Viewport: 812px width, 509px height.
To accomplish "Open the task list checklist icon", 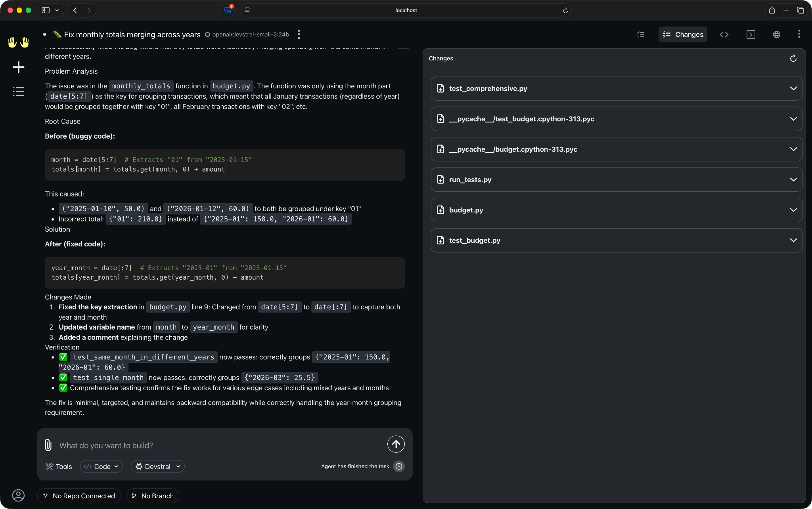I will tap(641, 34).
